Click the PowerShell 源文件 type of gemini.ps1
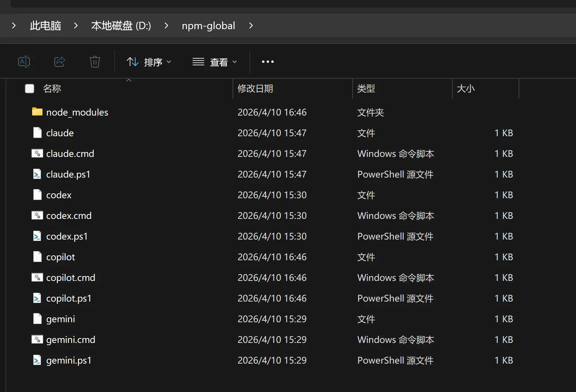Viewport: 576px width, 392px height. [395, 360]
